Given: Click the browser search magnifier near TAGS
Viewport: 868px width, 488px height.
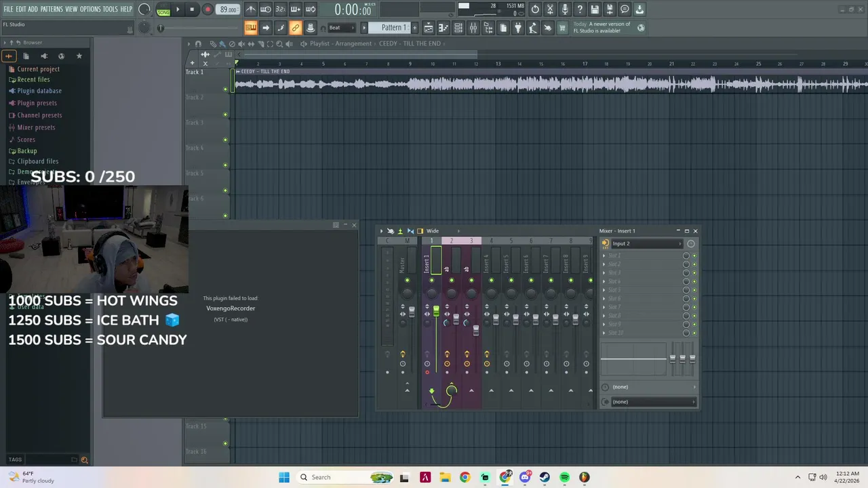Looking at the screenshot, I should coord(85,460).
